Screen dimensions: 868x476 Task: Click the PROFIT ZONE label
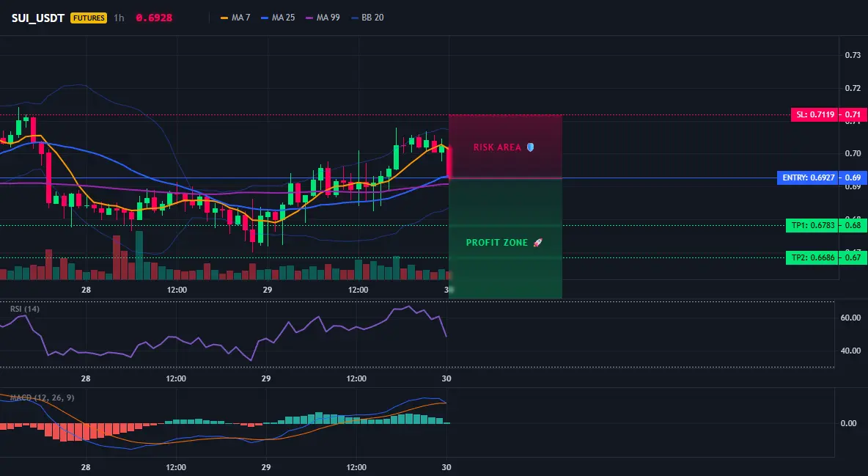pos(497,243)
